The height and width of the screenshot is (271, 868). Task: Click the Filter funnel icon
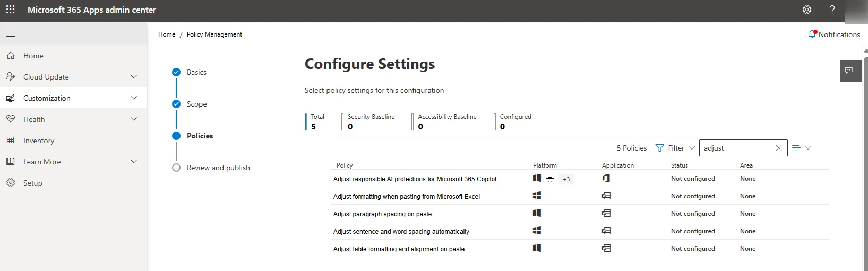[660, 148]
